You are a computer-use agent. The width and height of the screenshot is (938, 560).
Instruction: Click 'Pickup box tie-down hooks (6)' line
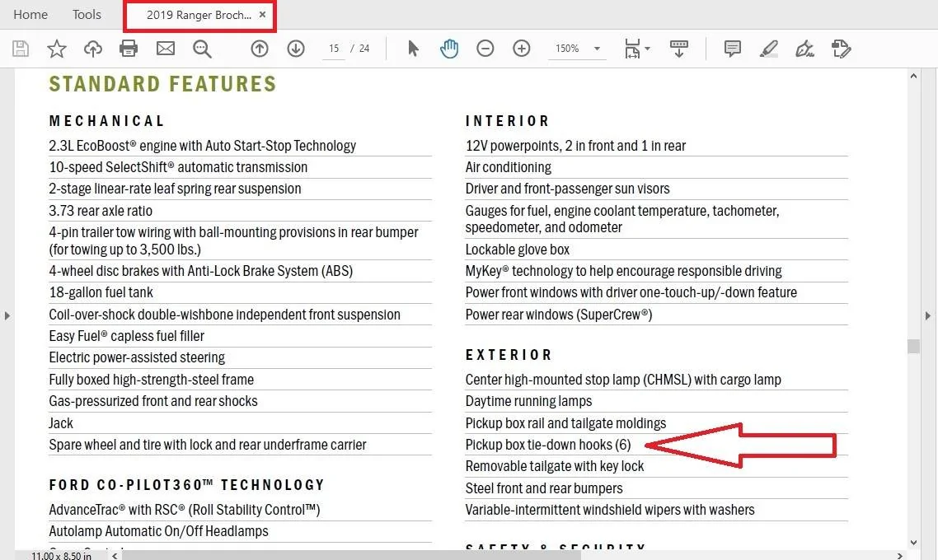(548, 445)
